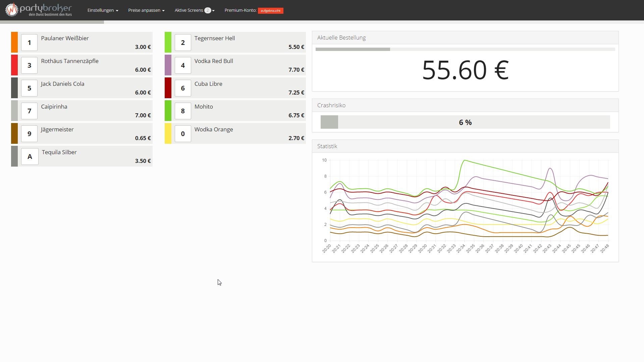Viewport: 644px width, 362px height.
Task: Click yellow swatch of Wodka Orange
Action: [x=168, y=133]
